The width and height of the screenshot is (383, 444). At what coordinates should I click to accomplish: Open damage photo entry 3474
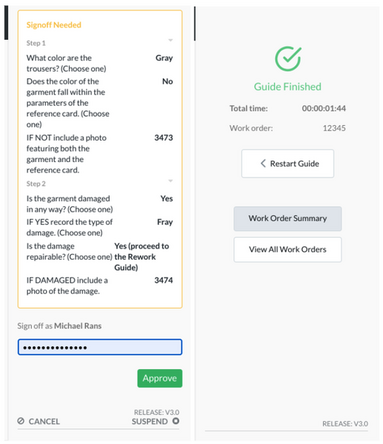[x=163, y=280]
